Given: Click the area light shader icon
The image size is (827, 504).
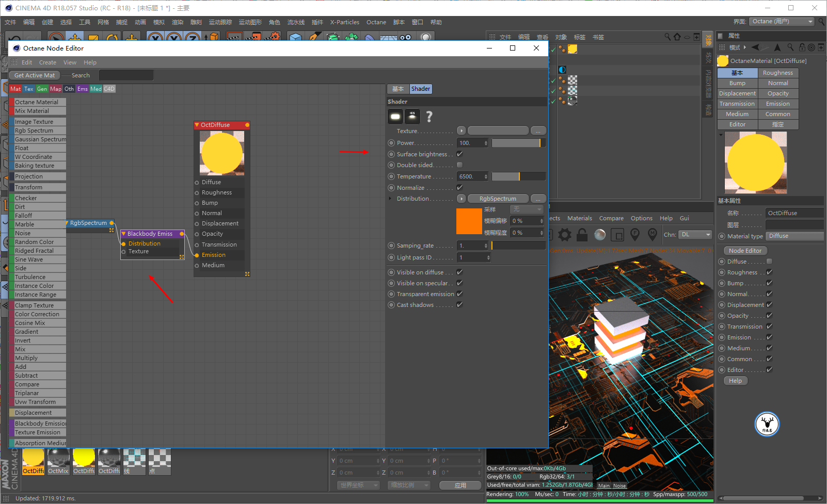Looking at the screenshot, I should [x=395, y=117].
